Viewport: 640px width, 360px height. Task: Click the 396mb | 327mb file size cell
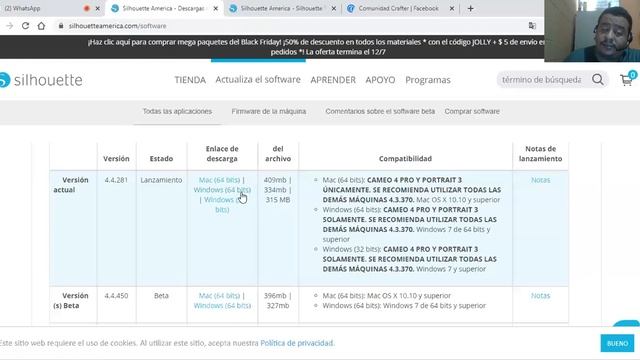point(278,300)
